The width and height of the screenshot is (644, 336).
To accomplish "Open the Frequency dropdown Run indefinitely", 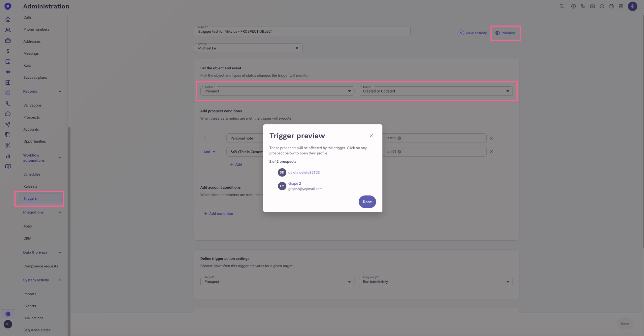I will 435,282.
